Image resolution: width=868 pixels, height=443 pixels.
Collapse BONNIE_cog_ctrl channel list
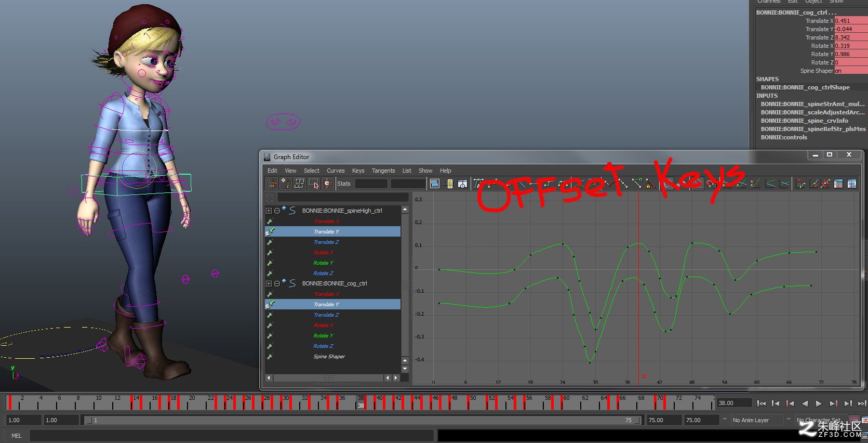(x=277, y=283)
